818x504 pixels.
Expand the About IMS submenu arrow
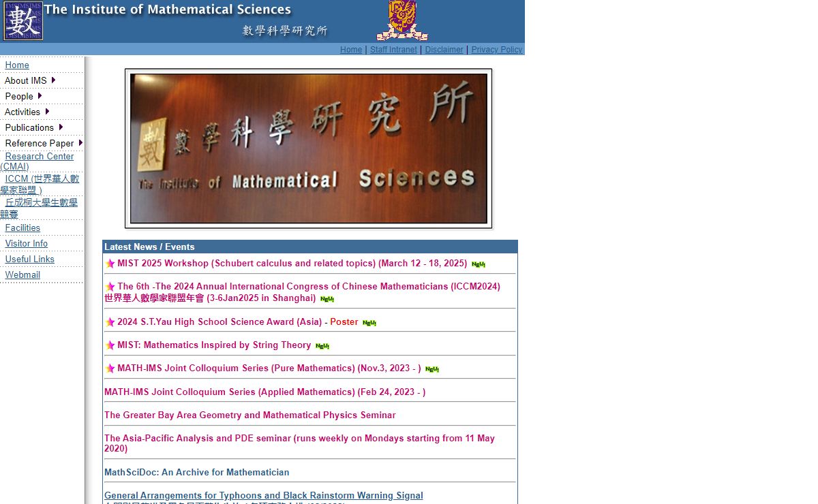53,80
